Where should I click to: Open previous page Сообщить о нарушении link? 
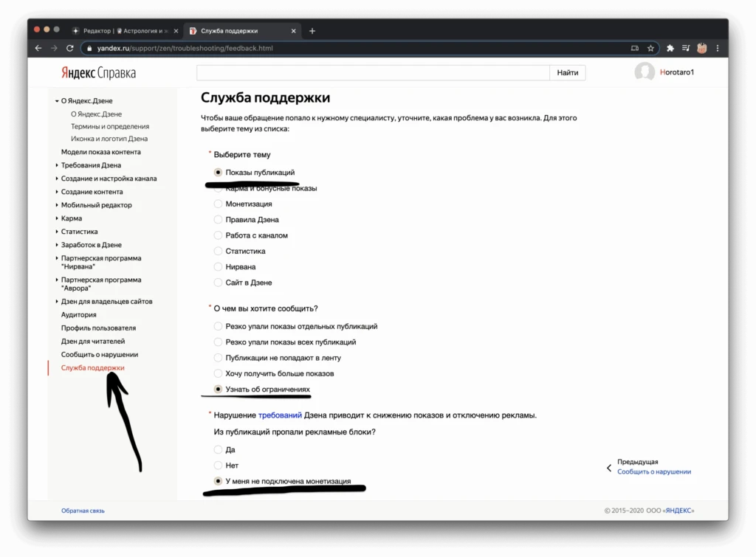(x=654, y=471)
